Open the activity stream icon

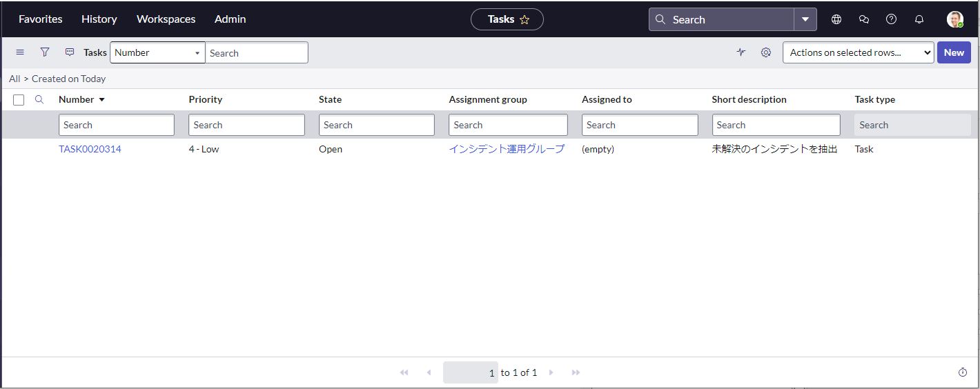tap(741, 52)
